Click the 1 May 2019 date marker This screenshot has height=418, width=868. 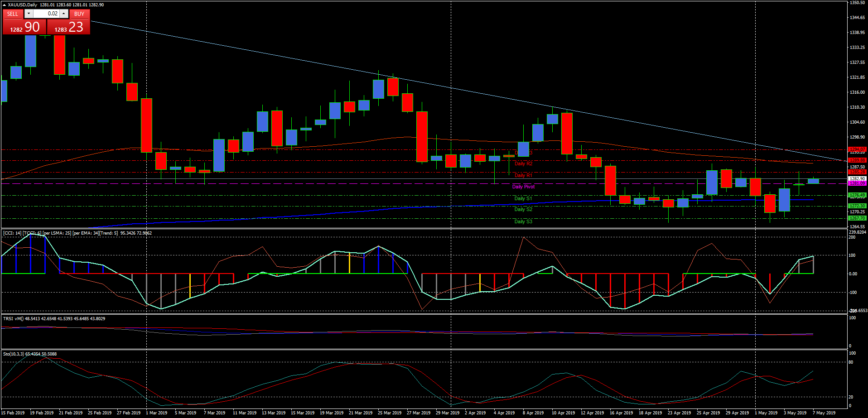click(766, 413)
